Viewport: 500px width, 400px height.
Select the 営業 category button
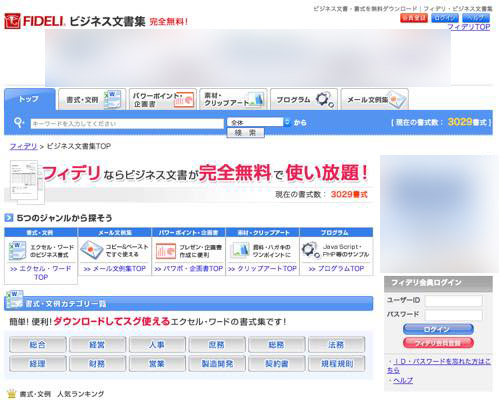[x=157, y=363]
